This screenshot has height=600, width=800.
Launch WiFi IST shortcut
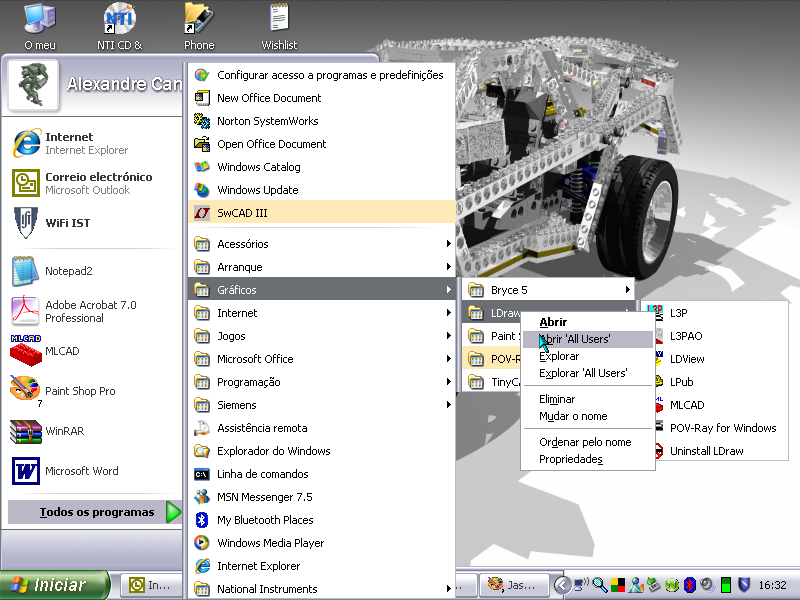click(x=92, y=223)
